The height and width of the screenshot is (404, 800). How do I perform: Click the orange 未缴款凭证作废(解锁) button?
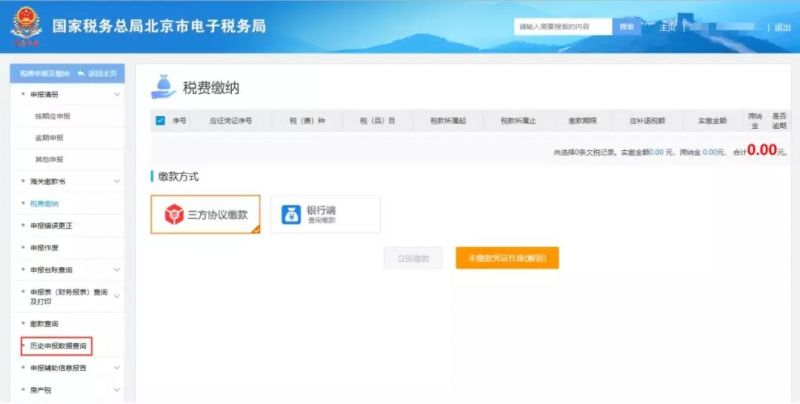click(507, 258)
